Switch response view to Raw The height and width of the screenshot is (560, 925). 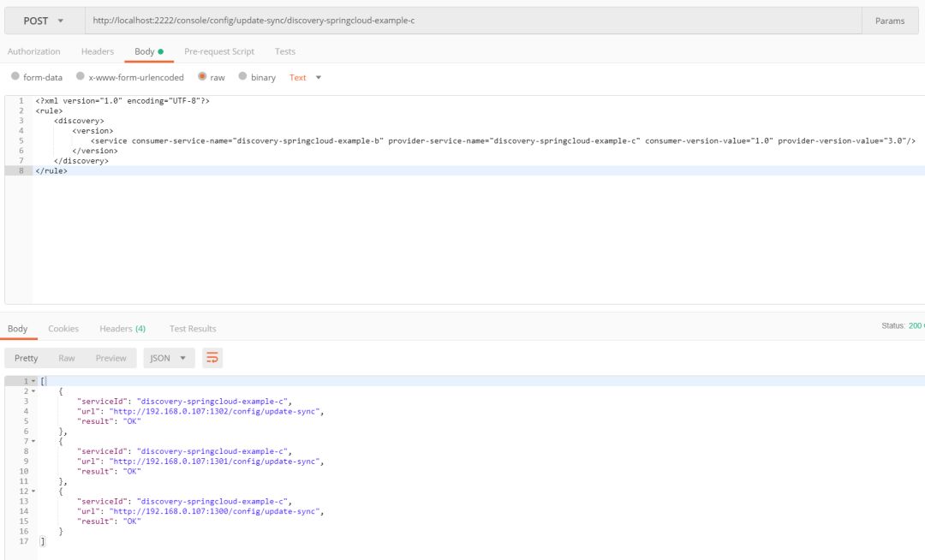pyautogui.click(x=66, y=358)
